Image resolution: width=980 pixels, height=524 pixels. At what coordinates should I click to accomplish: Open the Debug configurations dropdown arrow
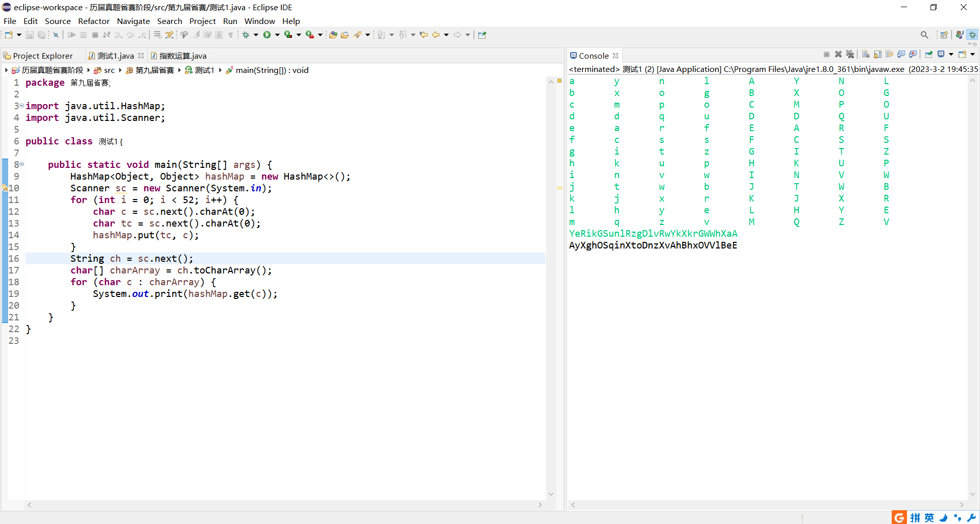pyautogui.click(x=256, y=35)
